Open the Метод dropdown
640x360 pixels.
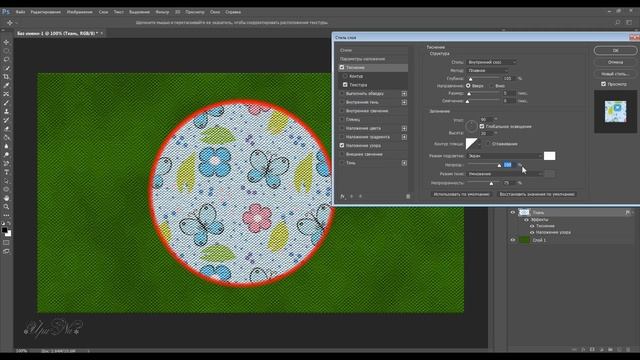pos(487,71)
